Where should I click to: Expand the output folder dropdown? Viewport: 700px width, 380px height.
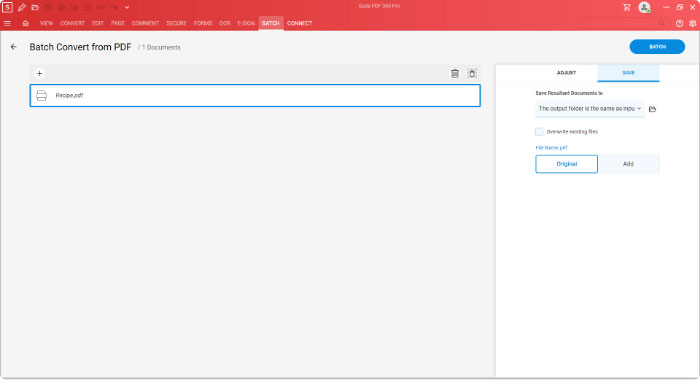point(590,109)
